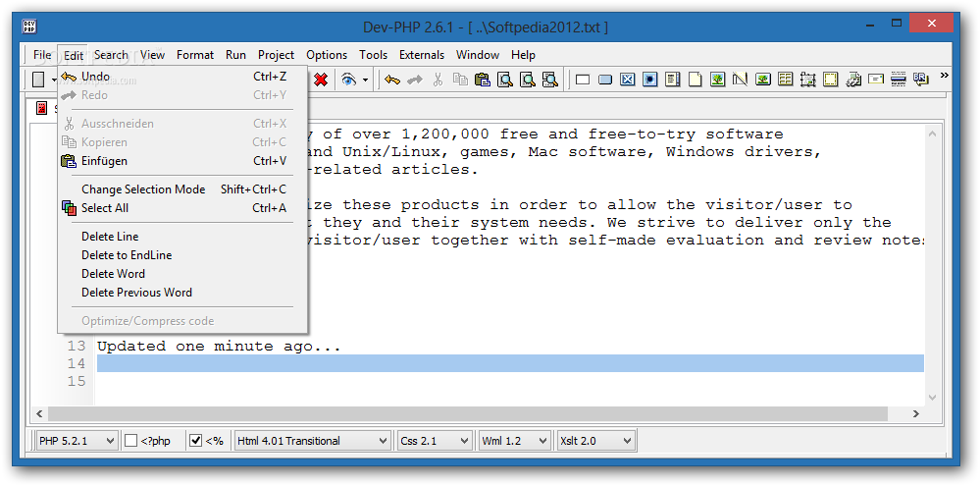This screenshot has width=980, height=486.
Task: Click the horizontal scrollbar left arrow
Action: (x=39, y=414)
